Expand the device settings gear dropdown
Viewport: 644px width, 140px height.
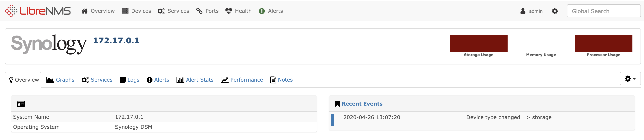pyautogui.click(x=630, y=79)
